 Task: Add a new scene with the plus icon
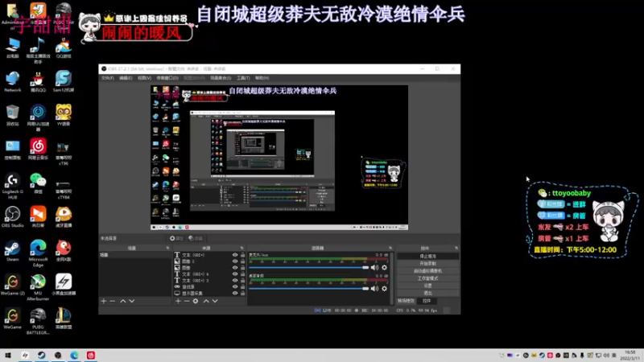104,301
